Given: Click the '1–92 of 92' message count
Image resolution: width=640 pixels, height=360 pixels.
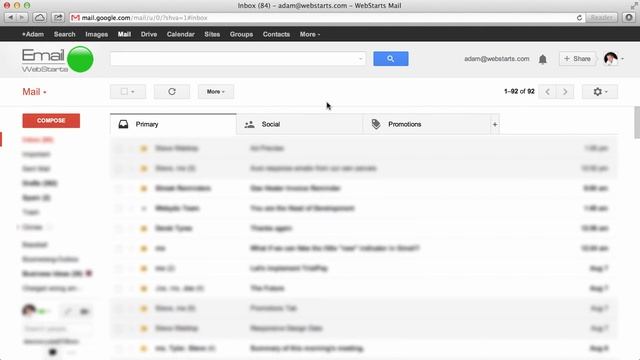Looking at the screenshot, I should [x=519, y=91].
